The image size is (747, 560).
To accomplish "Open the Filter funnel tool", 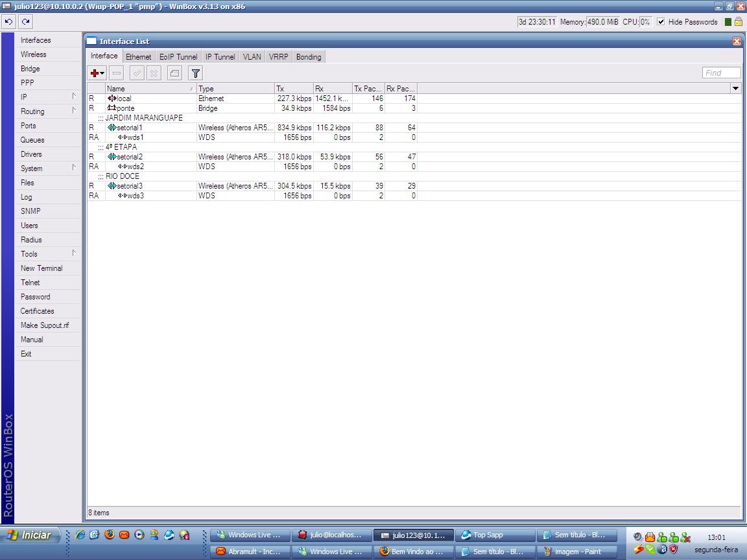I will point(195,73).
